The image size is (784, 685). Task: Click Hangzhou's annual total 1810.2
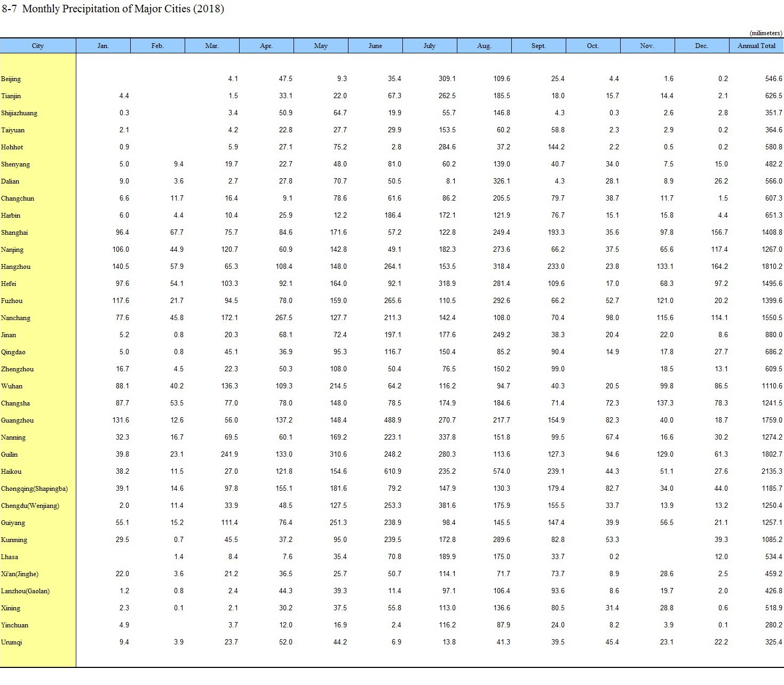coord(772,267)
